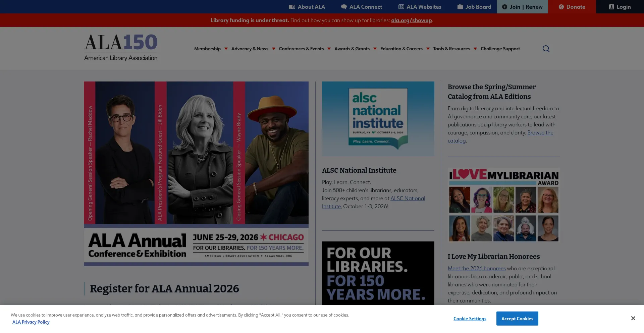
Task: Open the ALA Privacy Policy link
Action: (31, 322)
